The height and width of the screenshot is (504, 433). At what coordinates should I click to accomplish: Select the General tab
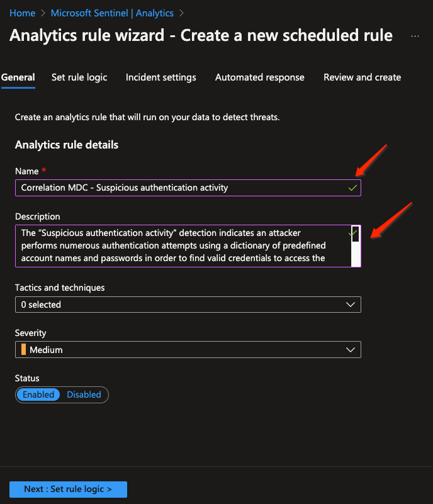tap(18, 77)
